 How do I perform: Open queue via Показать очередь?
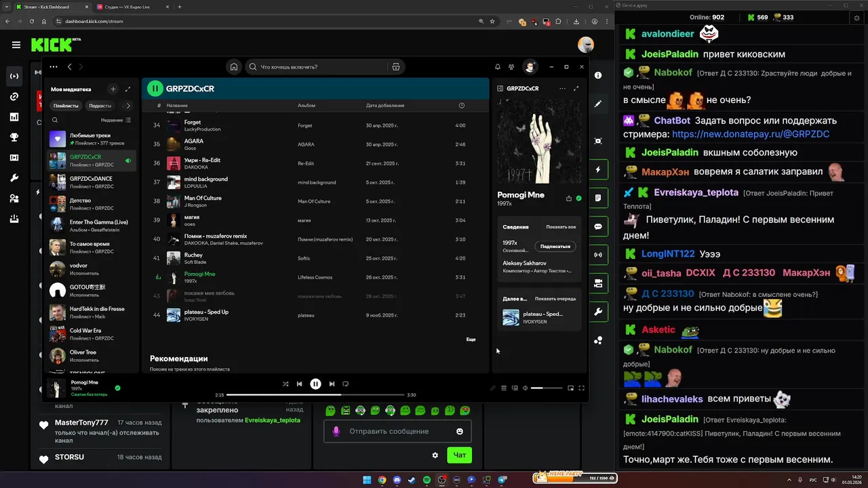(x=555, y=298)
